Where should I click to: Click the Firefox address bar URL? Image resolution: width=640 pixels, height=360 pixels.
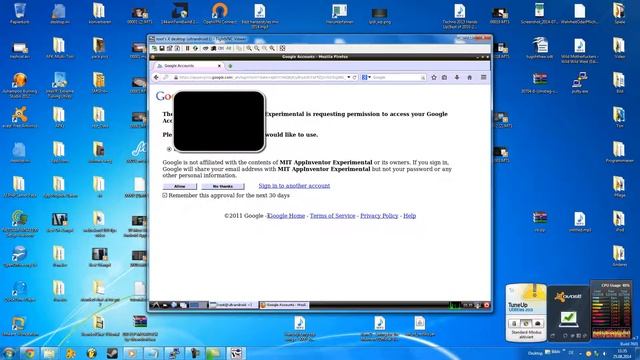(x=261, y=77)
